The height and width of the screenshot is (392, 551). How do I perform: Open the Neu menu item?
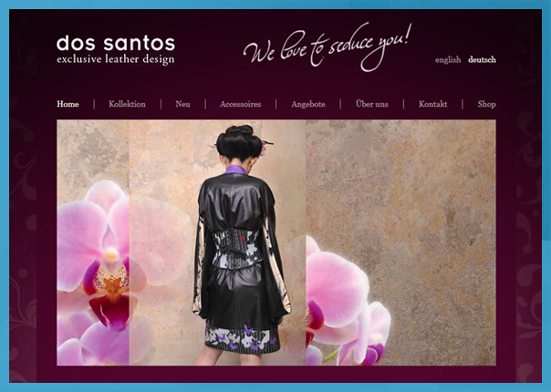coord(182,104)
